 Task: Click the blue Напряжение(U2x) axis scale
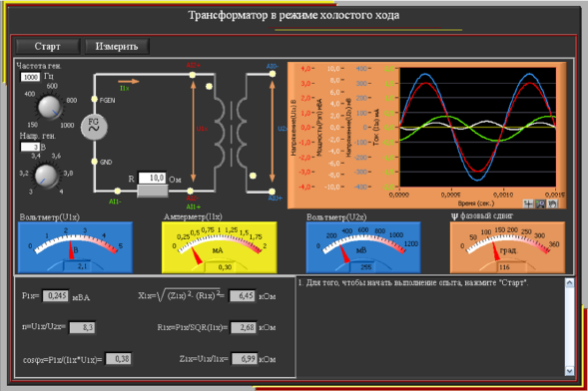(x=362, y=128)
